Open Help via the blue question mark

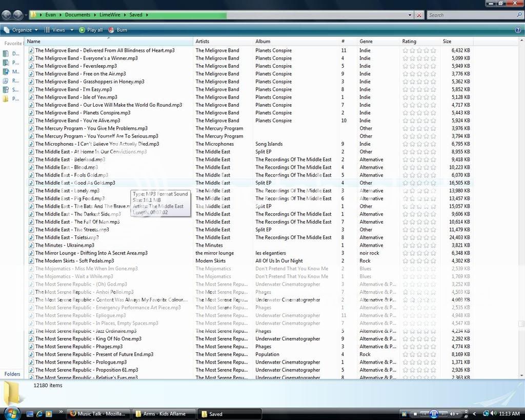point(518,30)
